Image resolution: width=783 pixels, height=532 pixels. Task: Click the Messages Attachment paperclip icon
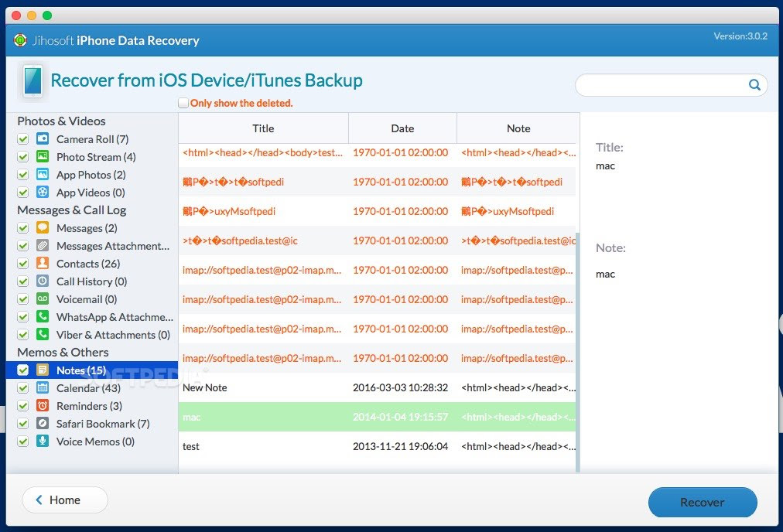[43, 246]
